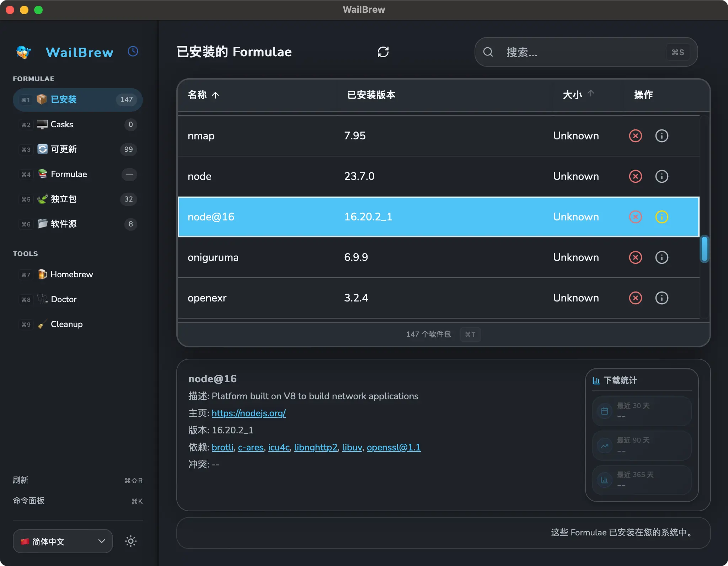
Task: Click the 最近 365 天 stats card
Action: pos(642,480)
